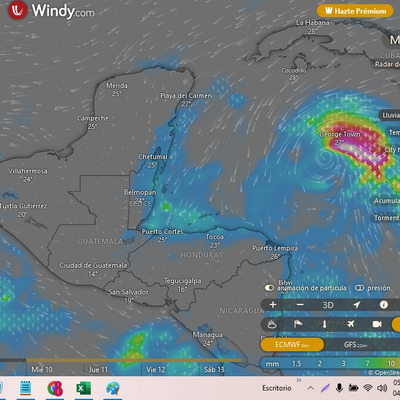Select the wind flag layer icon

pyautogui.click(x=298, y=324)
